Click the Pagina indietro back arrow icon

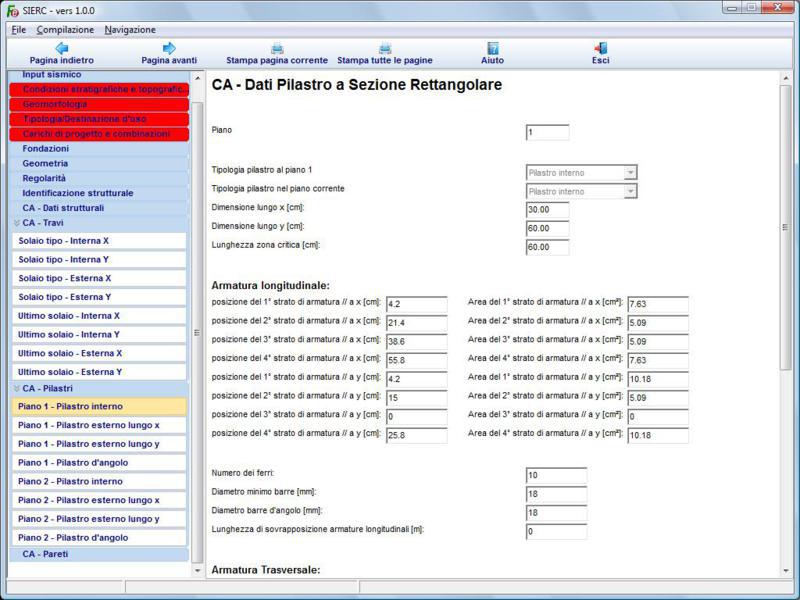[x=62, y=48]
